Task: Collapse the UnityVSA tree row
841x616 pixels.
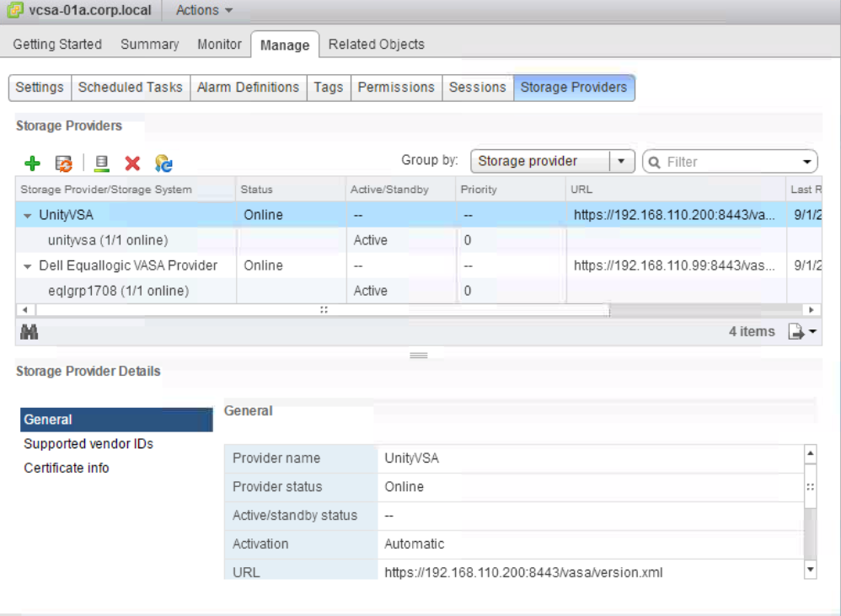Action: click(28, 216)
